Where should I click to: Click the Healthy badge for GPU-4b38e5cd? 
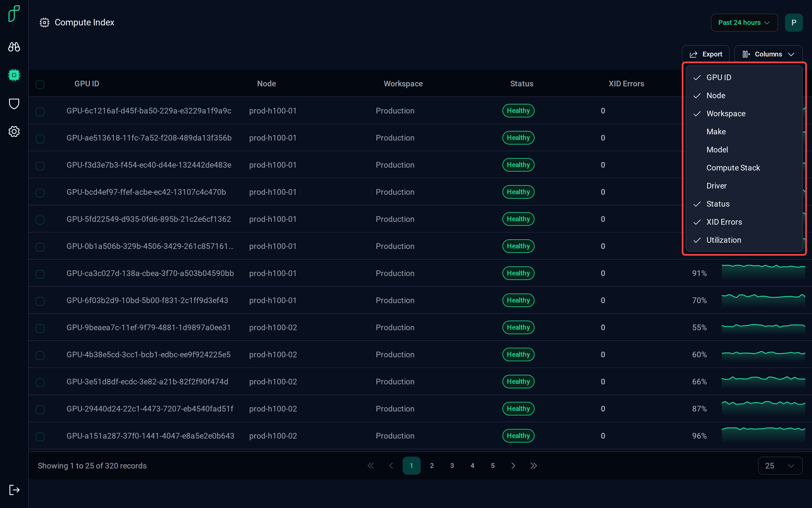point(518,354)
